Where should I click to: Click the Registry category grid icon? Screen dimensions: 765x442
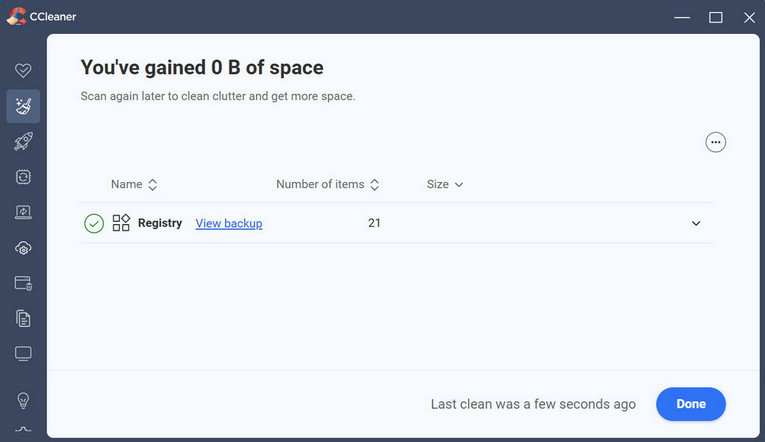pos(121,223)
